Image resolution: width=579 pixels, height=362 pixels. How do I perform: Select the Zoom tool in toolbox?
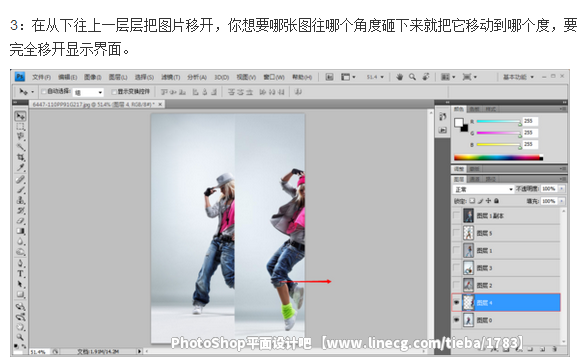tap(20, 337)
